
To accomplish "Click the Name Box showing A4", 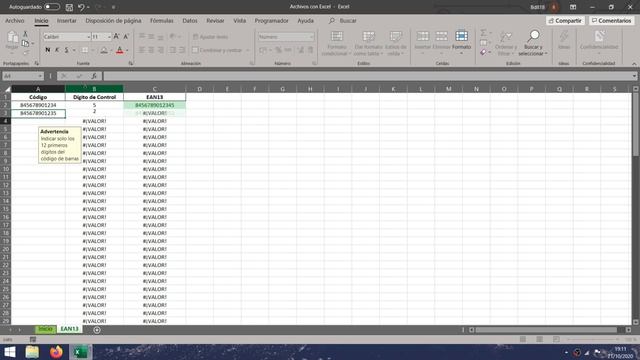I will point(22,76).
